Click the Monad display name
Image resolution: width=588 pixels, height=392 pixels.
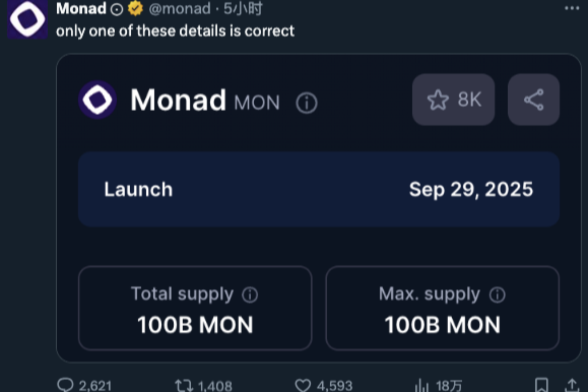pyautogui.click(x=81, y=9)
